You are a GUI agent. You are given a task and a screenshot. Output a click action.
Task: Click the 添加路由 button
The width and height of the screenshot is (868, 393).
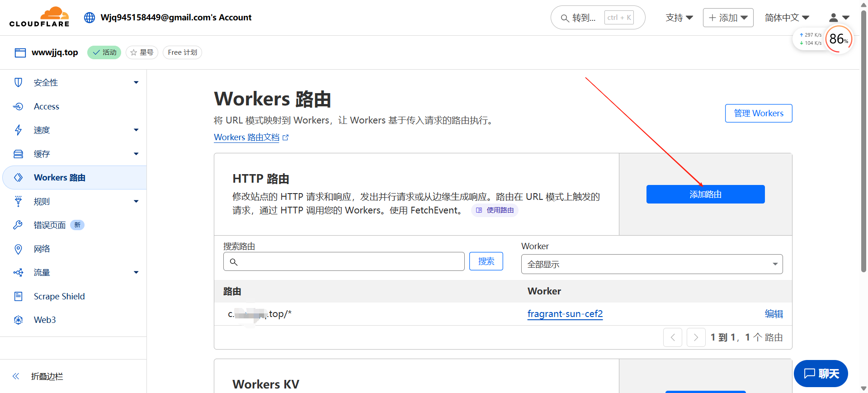(705, 194)
